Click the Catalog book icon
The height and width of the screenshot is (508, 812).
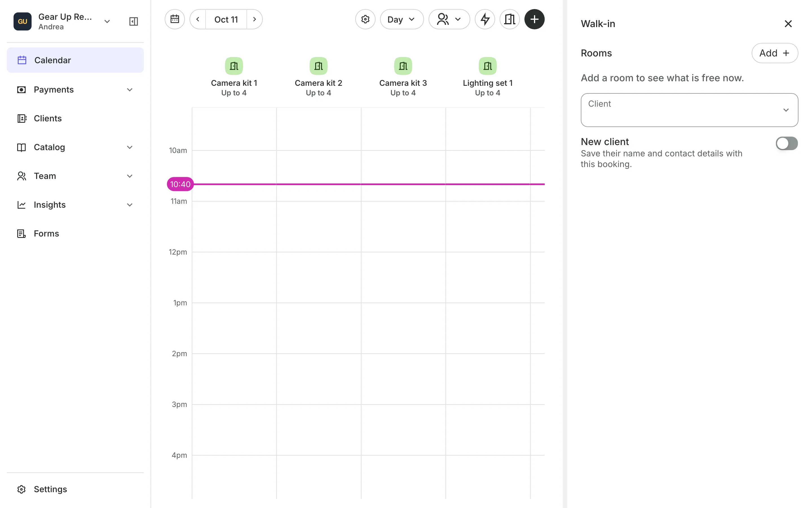coord(21,147)
